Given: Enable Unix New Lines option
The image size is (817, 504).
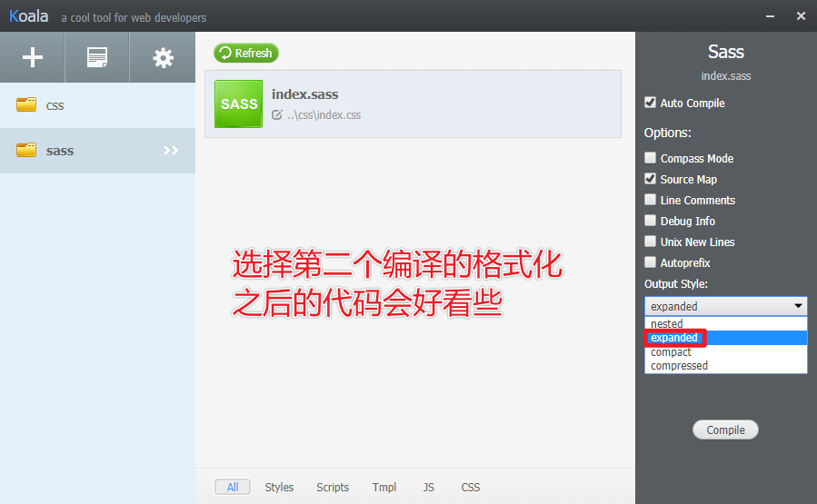Looking at the screenshot, I should pos(650,241).
